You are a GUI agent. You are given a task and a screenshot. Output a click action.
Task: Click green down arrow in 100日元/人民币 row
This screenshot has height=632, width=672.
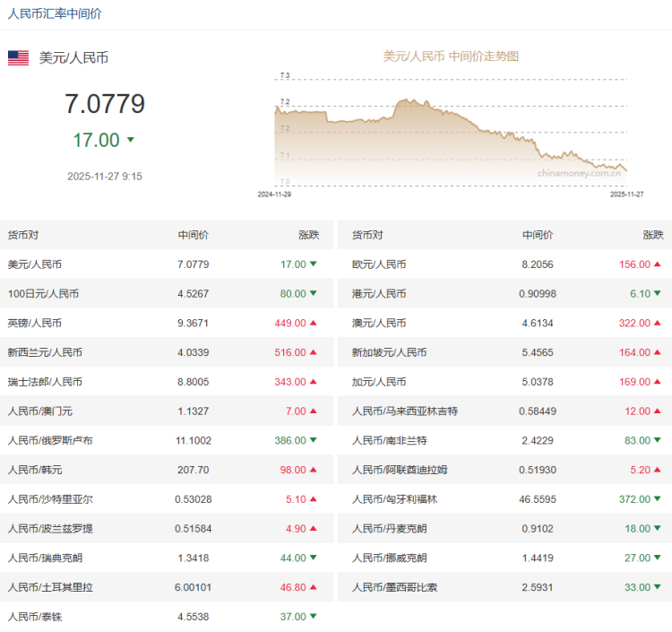(x=313, y=294)
